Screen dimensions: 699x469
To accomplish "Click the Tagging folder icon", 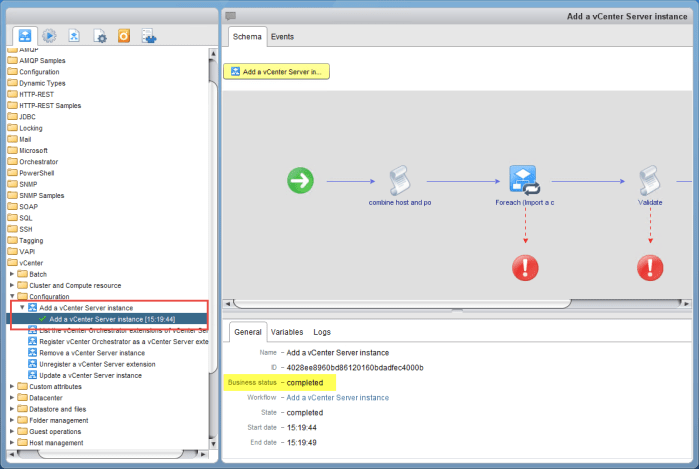I will click(x=12, y=240).
